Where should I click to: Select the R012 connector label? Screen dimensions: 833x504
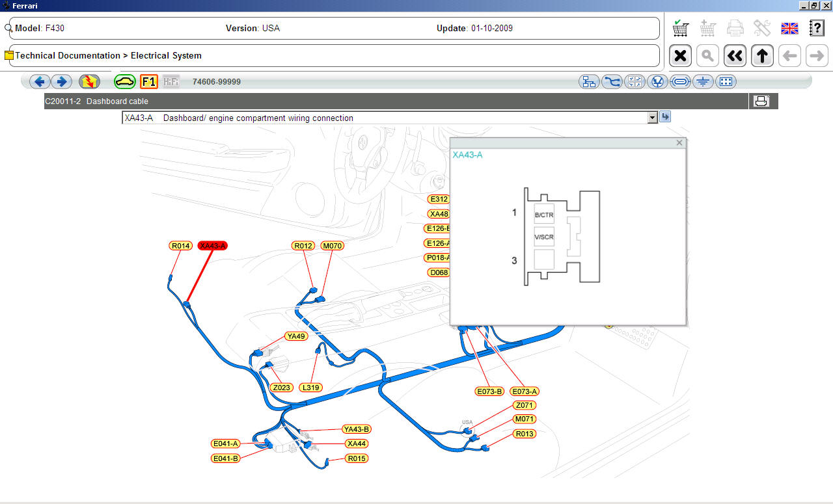click(304, 246)
